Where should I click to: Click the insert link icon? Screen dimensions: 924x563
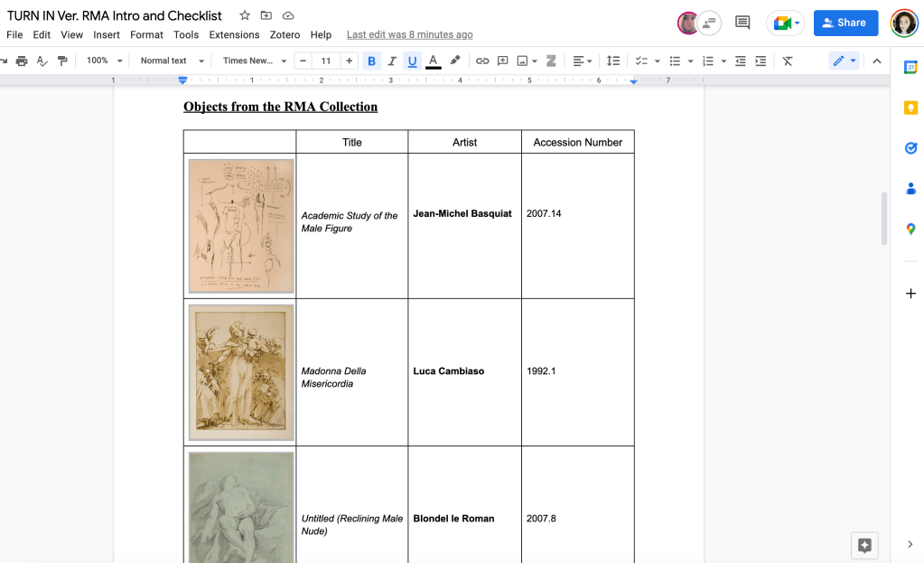pyautogui.click(x=482, y=61)
